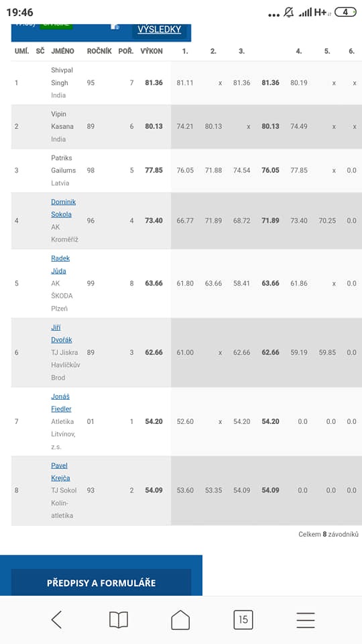
Task: Tap the battery indicator icon
Action: [x=345, y=12]
